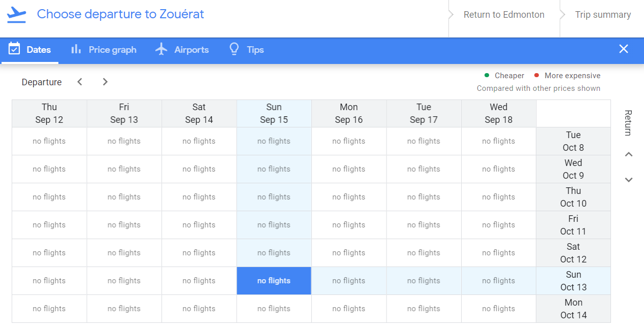Screen dimensions: 644x331
Task: Select highlighted Sep 15 / Oct 13 cell
Action: (274, 281)
